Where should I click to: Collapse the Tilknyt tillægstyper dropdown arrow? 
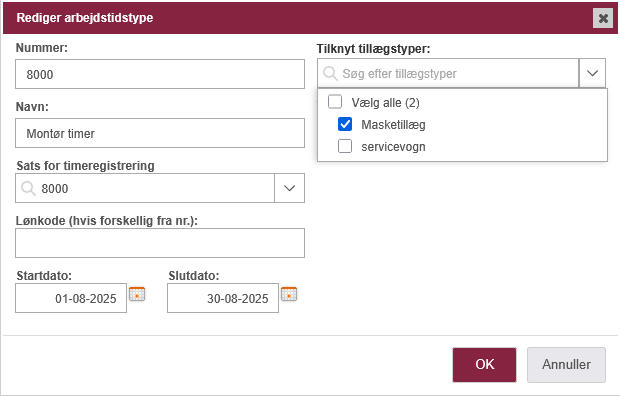tap(592, 73)
